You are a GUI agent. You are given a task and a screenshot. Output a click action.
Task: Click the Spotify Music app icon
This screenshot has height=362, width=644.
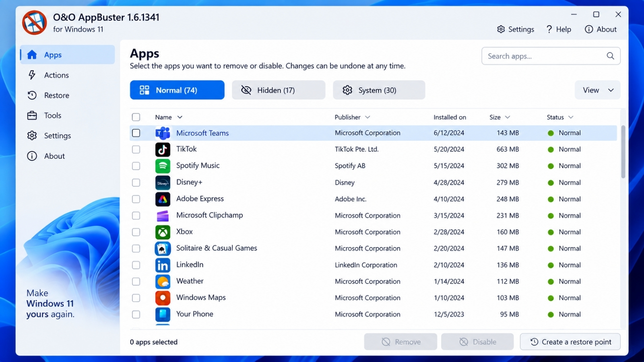[x=163, y=166]
